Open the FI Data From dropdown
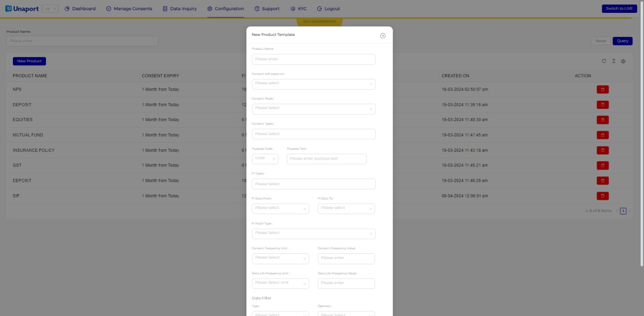This screenshot has height=316, width=644. click(x=280, y=209)
